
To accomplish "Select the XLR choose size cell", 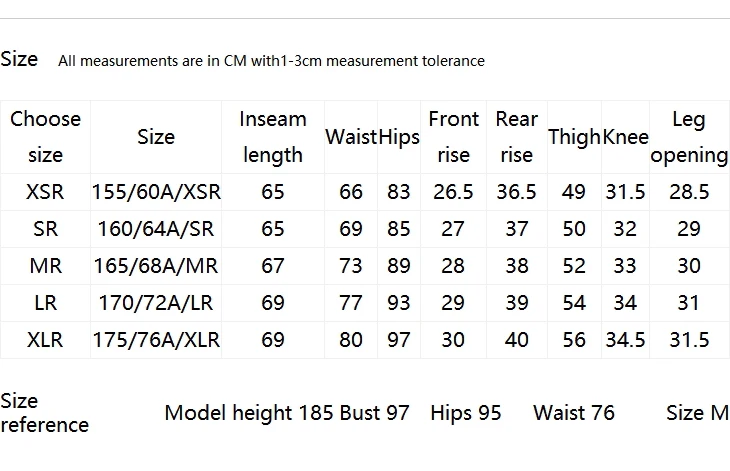I will (x=45, y=340).
